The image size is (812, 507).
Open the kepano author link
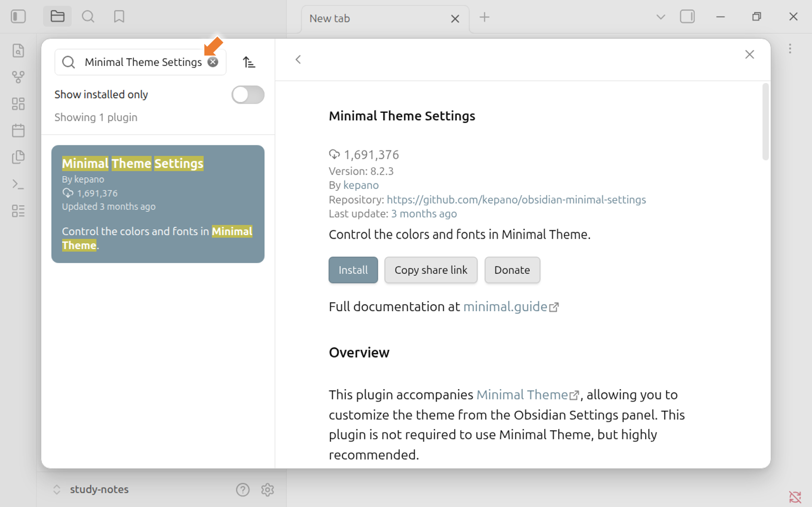pos(361,185)
